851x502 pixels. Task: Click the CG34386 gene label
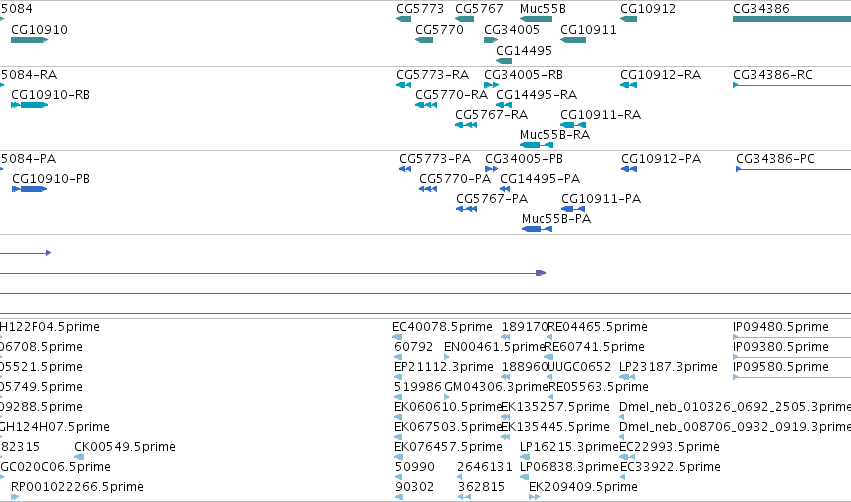pos(761,9)
